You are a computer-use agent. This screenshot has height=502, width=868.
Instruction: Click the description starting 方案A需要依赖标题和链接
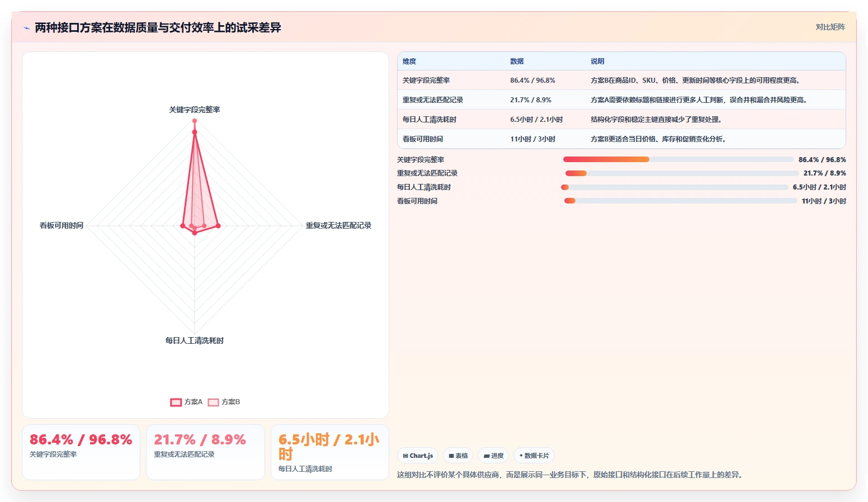[x=700, y=100]
